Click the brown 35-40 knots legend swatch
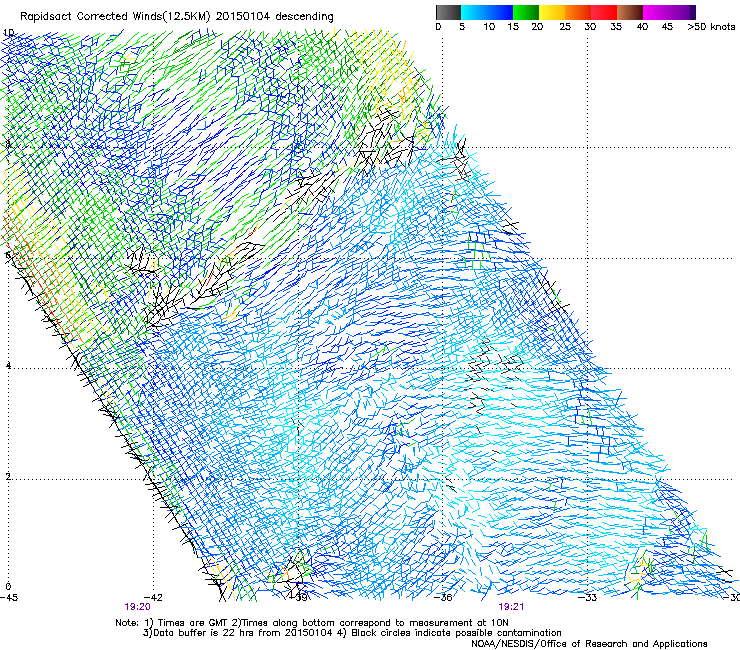Image resolution: width=740 pixels, height=650 pixels. [630, 12]
